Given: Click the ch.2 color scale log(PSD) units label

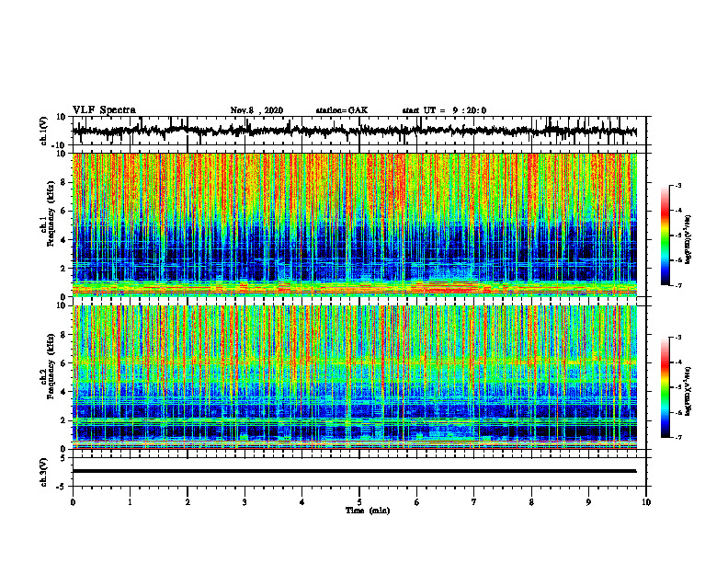Looking at the screenshot, I should pos(688,392).
